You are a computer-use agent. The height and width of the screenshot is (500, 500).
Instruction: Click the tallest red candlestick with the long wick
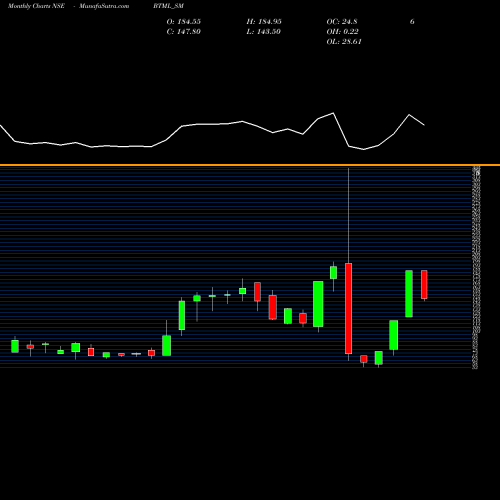(x=348, y=308)
